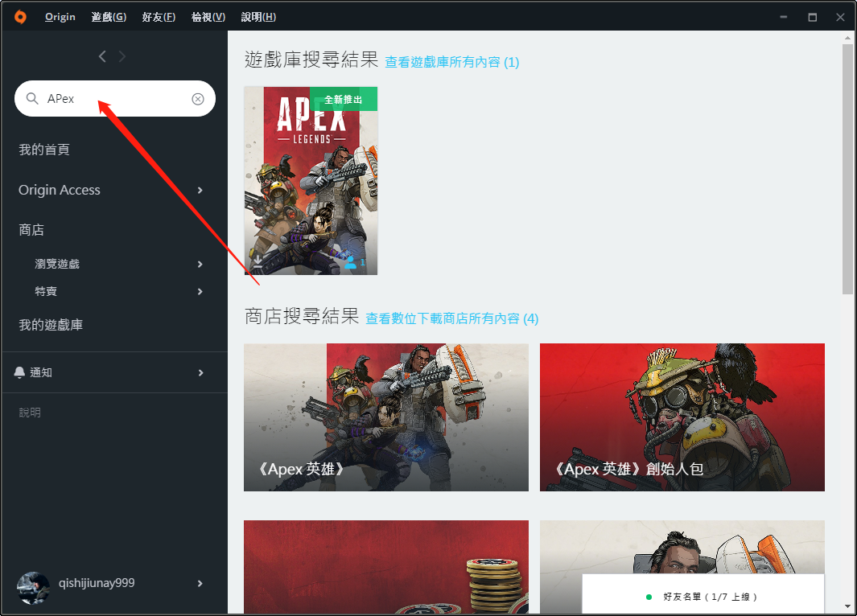
Task: Click 說明 link in sidebar
Action: coord(30,413)
